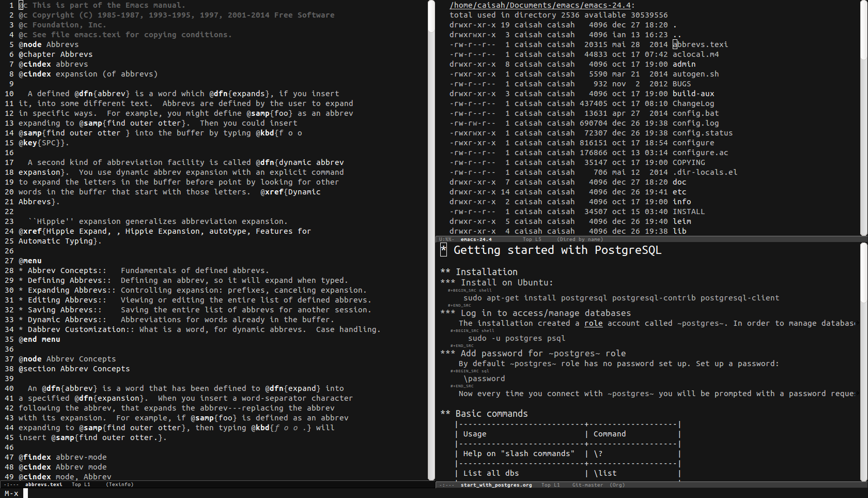
Task: Click 'Help on "slash commands"' table cell
Action: coord(519,454)
